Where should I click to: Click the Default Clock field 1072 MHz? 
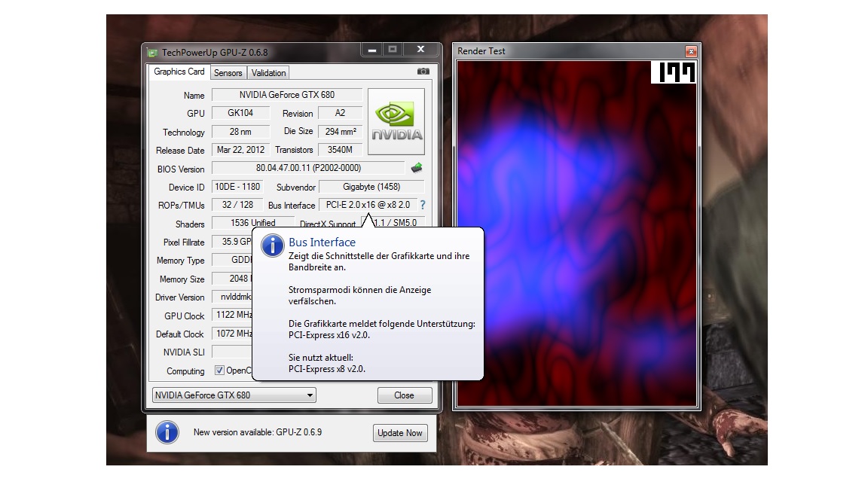tap(233, 334)
